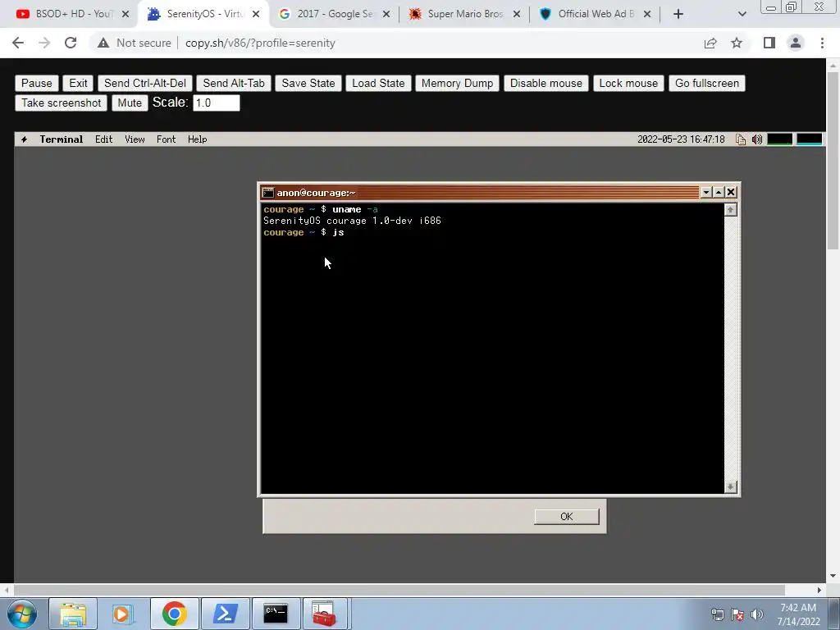Click the terminal scrollbar up arrow

(x=731, y=210)
